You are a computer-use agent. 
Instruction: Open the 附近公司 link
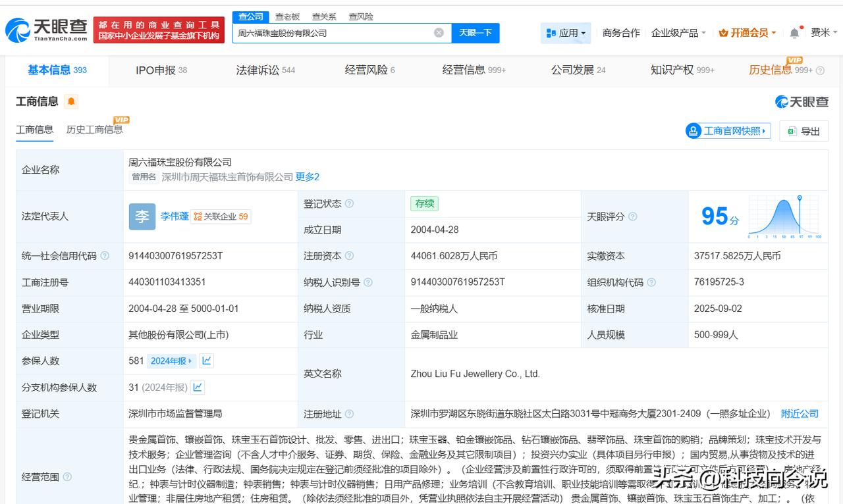click(800, 414)
